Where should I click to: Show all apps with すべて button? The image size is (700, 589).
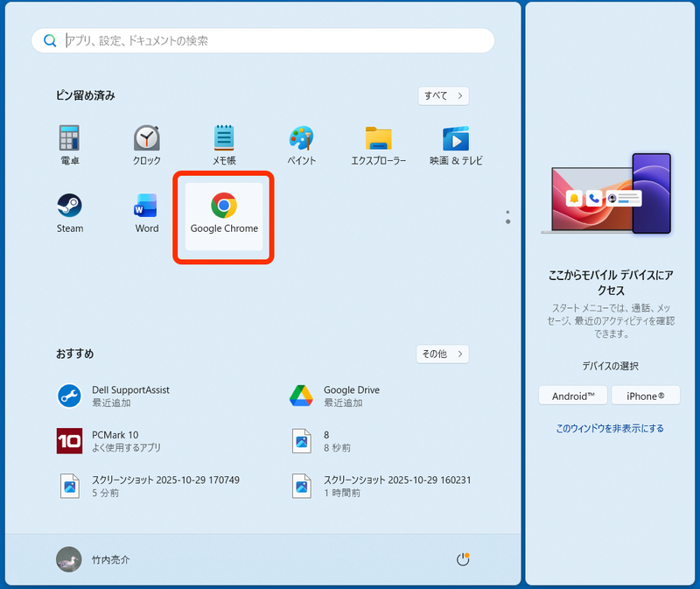[444, 95]
